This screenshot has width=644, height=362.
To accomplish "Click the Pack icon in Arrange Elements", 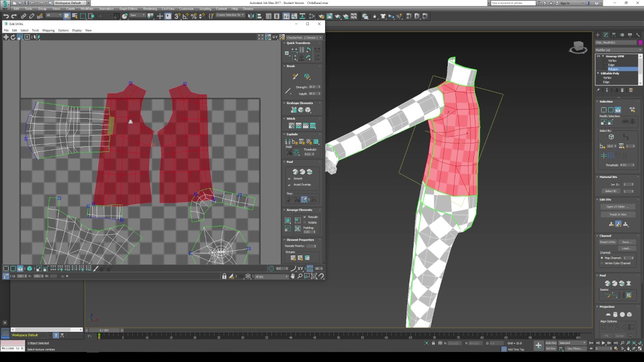I will tap(288, 220).
